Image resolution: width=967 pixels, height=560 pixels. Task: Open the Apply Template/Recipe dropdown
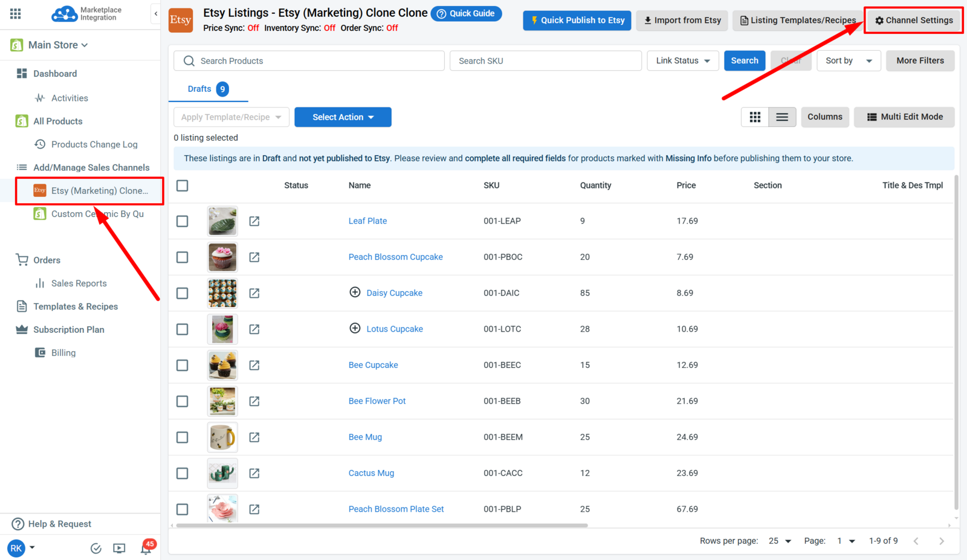tap(231, 117)
